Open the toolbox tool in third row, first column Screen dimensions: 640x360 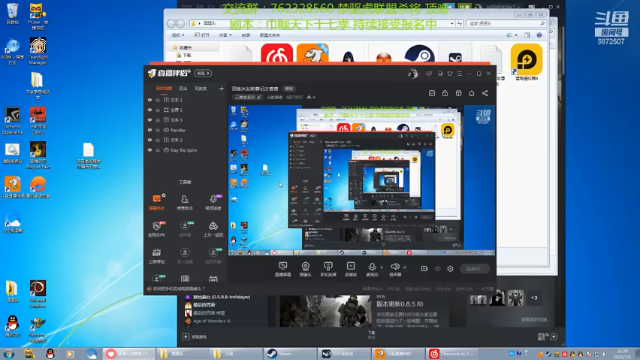tap(157, 256)
